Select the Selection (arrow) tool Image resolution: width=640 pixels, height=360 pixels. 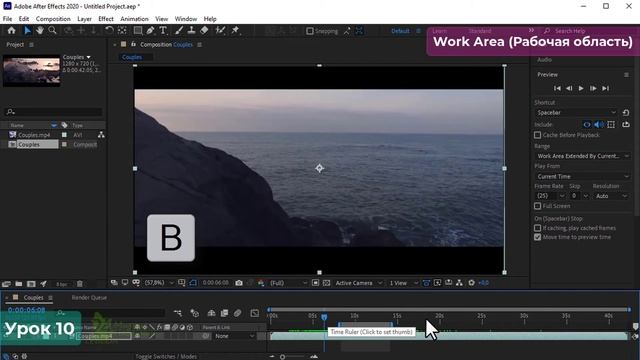pos(27,31)
